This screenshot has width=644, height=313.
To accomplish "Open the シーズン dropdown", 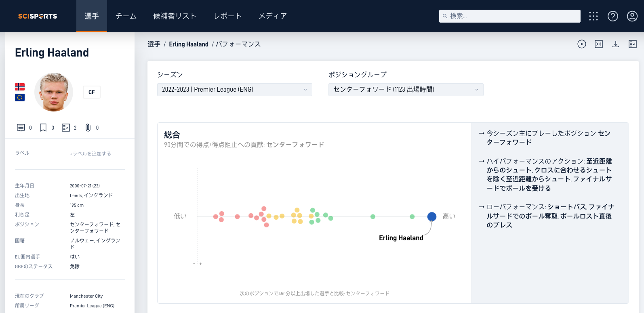I will coord(235,90).
